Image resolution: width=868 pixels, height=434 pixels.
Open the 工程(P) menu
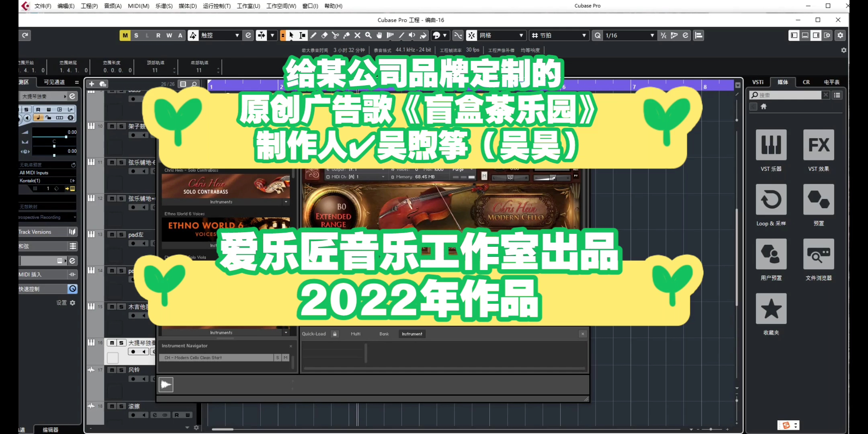point(89,6)
